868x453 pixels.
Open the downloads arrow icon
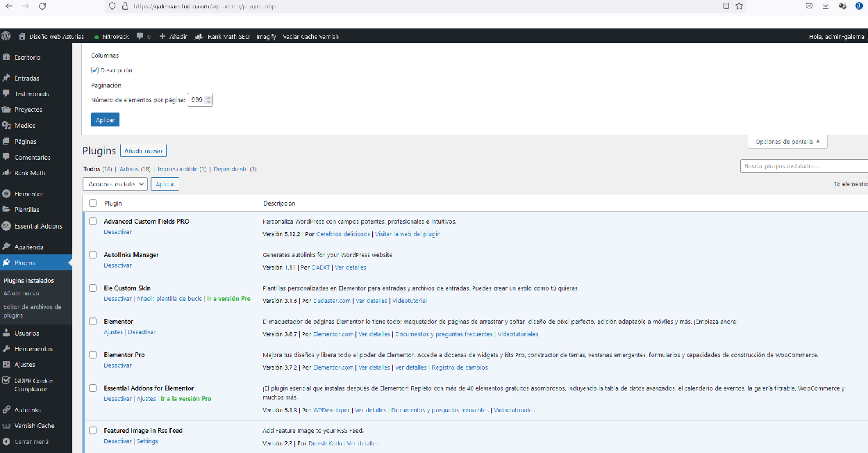[826, 6]
